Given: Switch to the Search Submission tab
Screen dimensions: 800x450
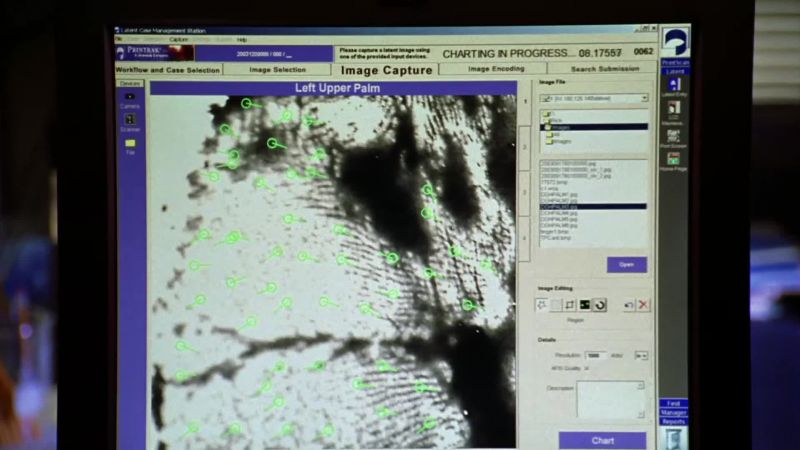Looking at the screenshot, I should pos(605,68).
